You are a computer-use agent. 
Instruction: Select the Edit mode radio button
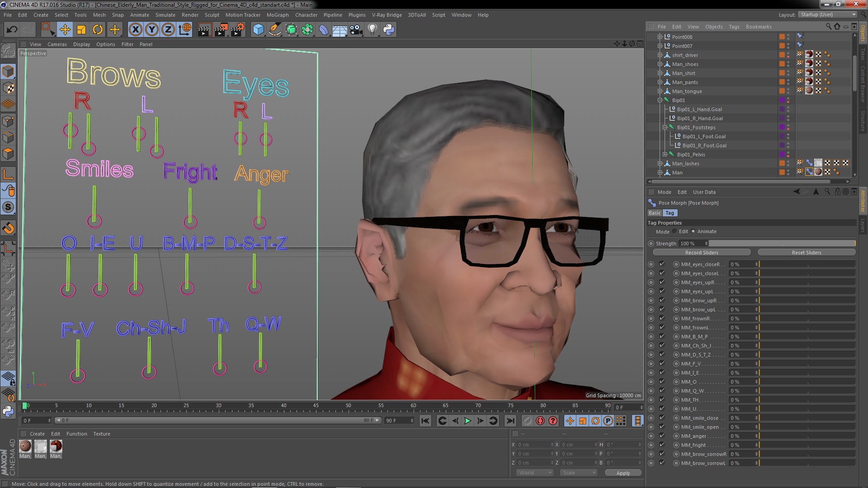tap(675, 231)
